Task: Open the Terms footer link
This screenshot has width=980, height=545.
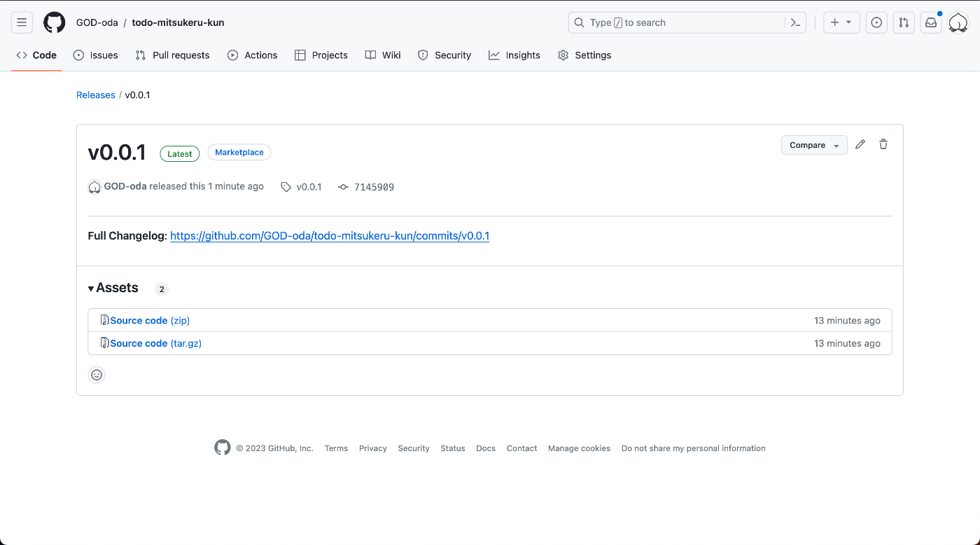Action: click(x=336, y=448)
